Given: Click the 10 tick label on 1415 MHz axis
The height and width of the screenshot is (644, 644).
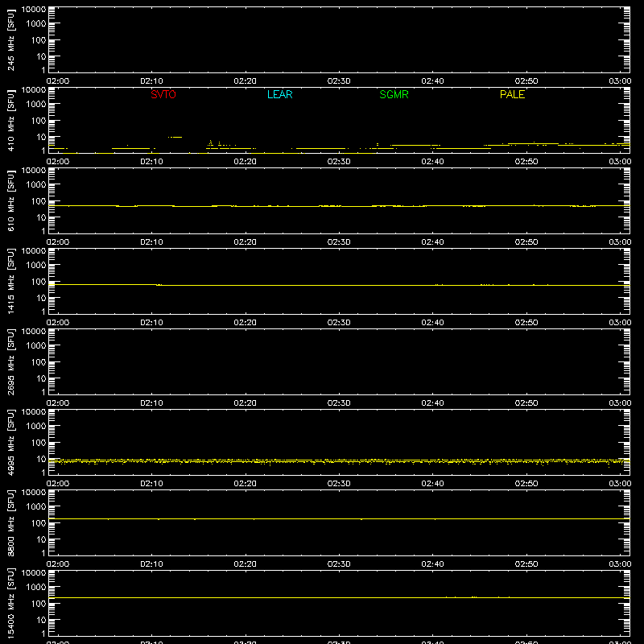Looking at the screenshot, I should click(x=41, y=298).
